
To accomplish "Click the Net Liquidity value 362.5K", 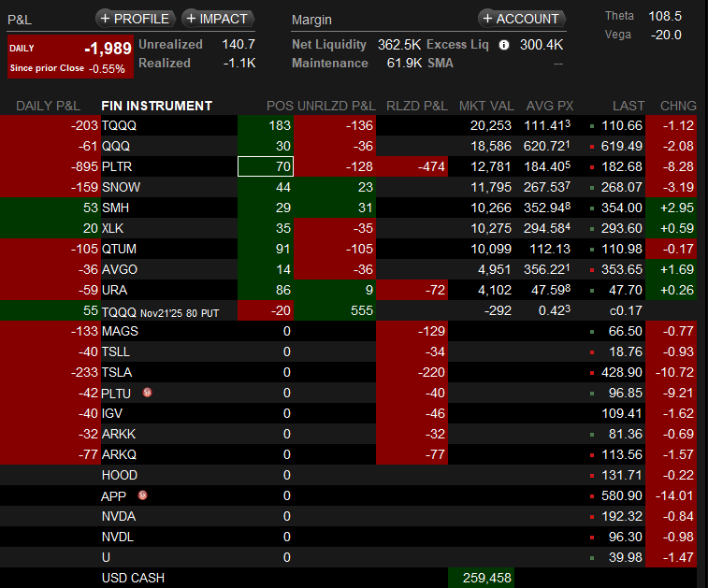I will point(399,45).
